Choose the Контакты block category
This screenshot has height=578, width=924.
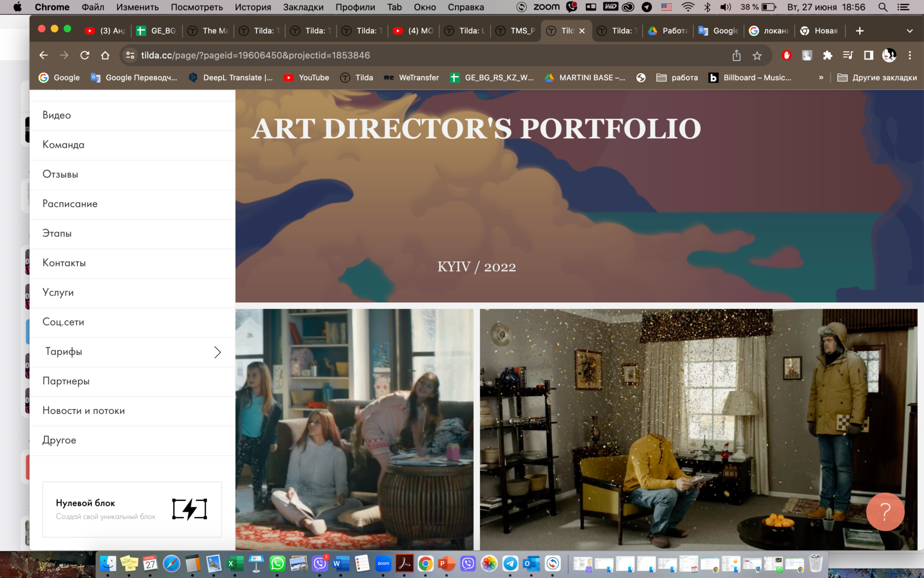[x=64, y=263]
